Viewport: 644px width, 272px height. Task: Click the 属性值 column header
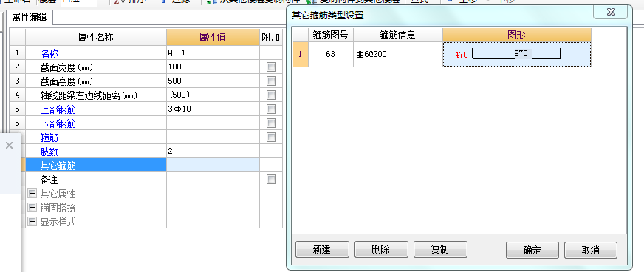[213, 38]
